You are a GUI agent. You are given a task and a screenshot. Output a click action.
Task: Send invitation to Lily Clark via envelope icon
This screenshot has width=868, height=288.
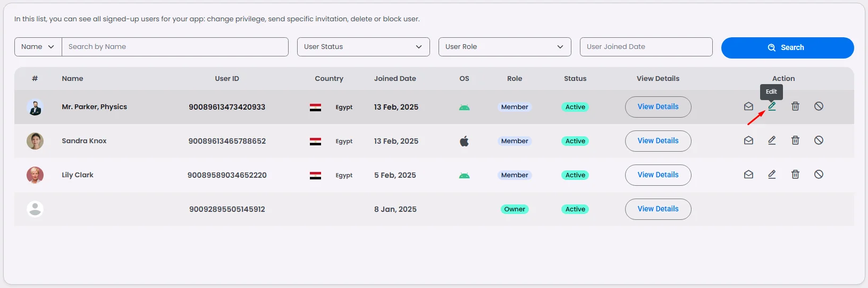pos(748,175)
